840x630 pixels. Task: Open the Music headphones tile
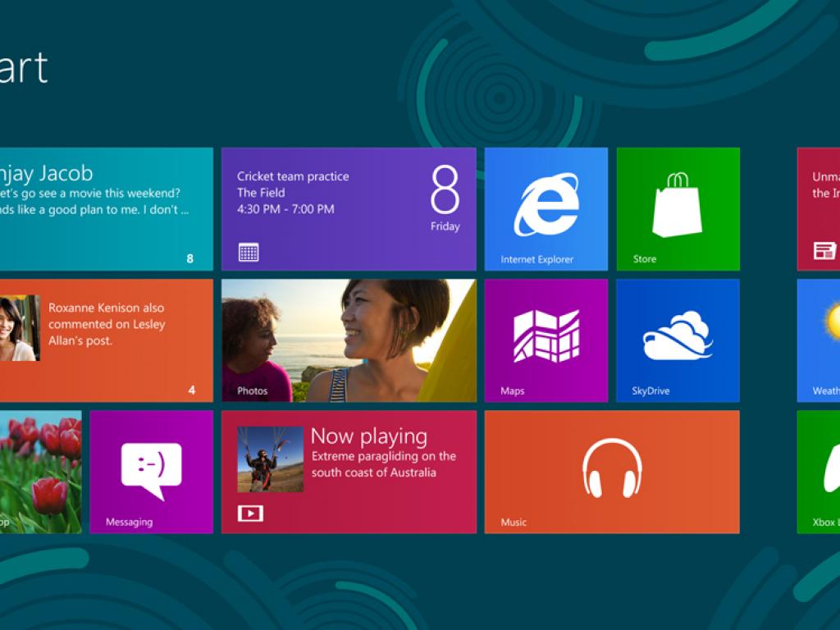(x=612, y=472)
